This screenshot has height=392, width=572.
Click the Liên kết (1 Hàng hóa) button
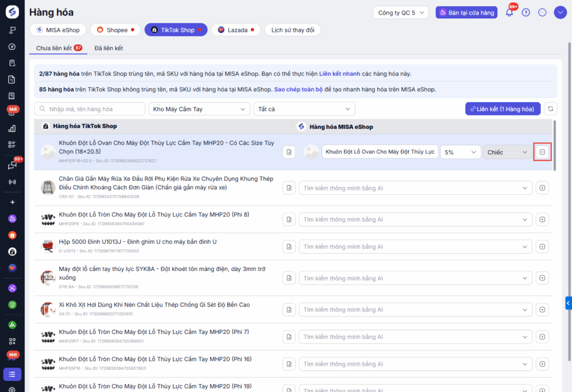coord(503,109)
